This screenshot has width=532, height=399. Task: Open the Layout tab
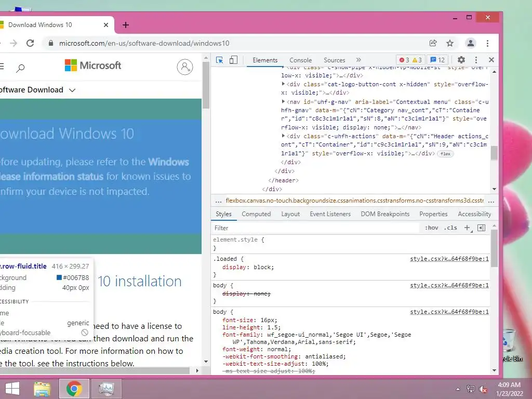tap(290, 214)
